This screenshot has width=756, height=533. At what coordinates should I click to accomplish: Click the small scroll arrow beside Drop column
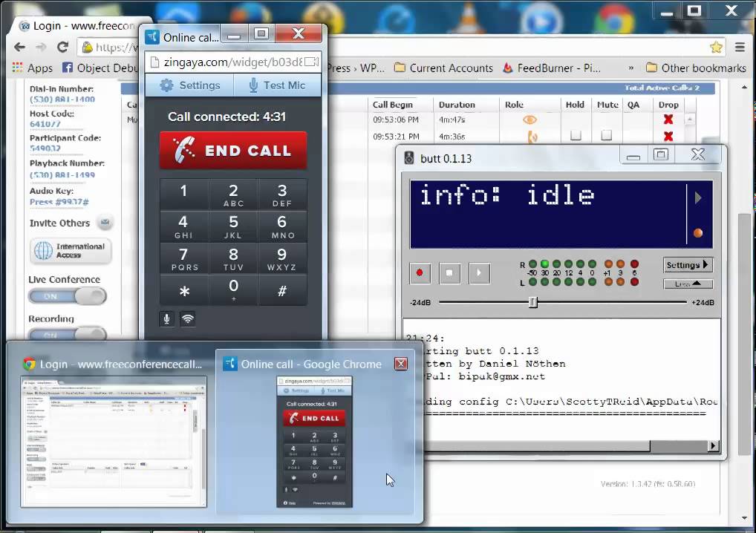(690, 119)
